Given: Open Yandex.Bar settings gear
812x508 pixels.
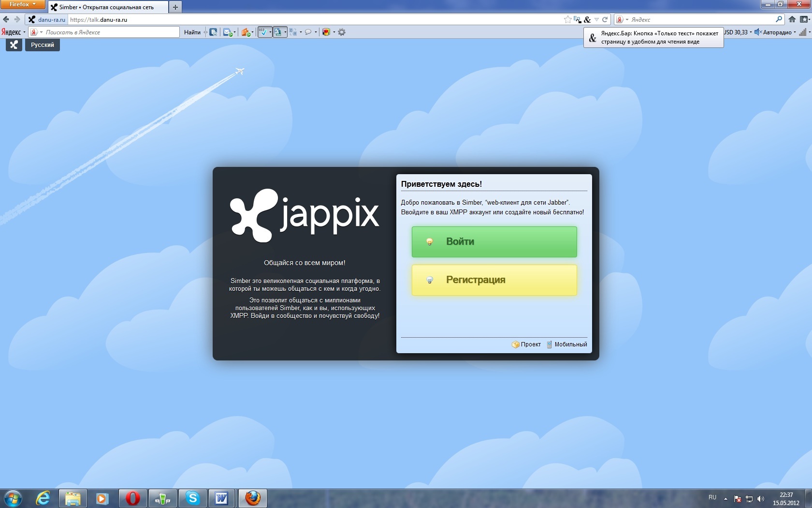Looking at the screenshot, I should pos(342,32).
